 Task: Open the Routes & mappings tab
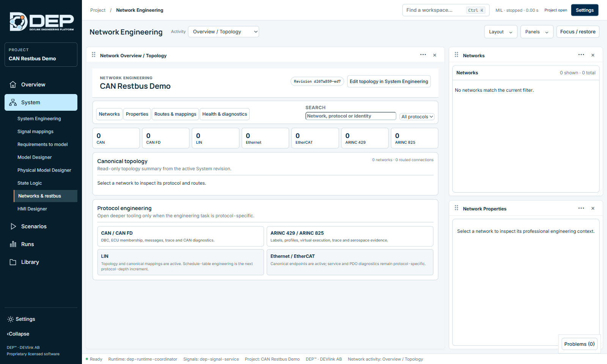[x=175, y=114]
